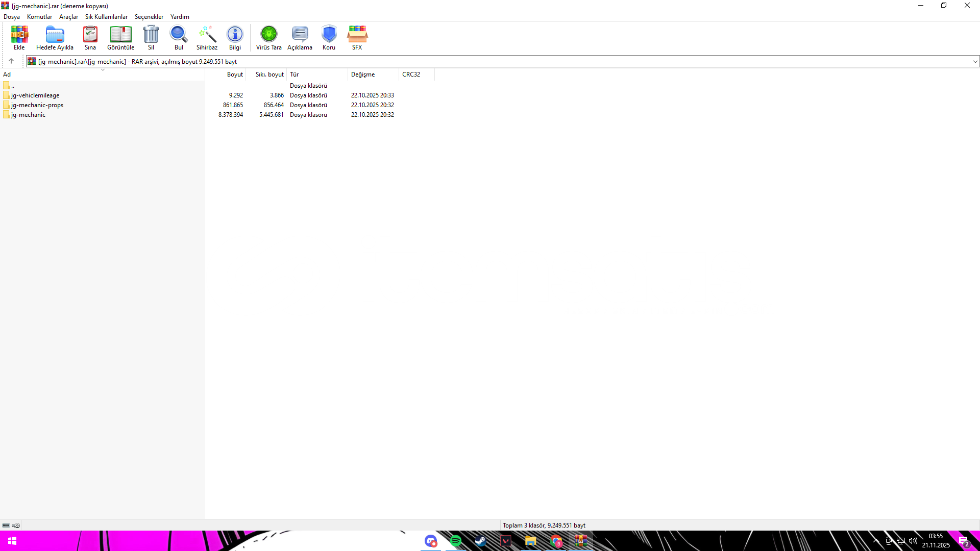Open the Seçenekler menu

coord(149,17)
